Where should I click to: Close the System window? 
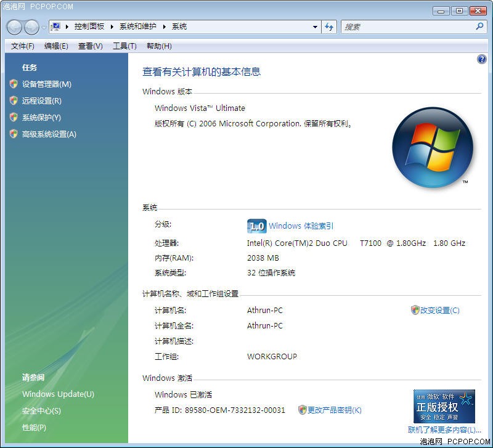click(478, 11)
